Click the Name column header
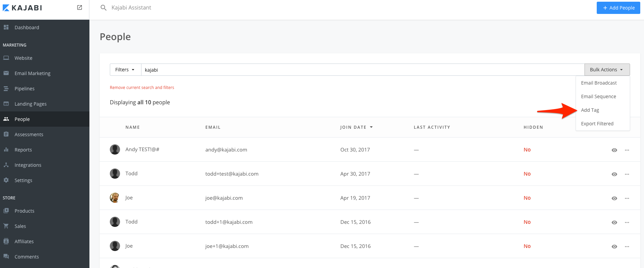644x268 pixels. (133, 127)
